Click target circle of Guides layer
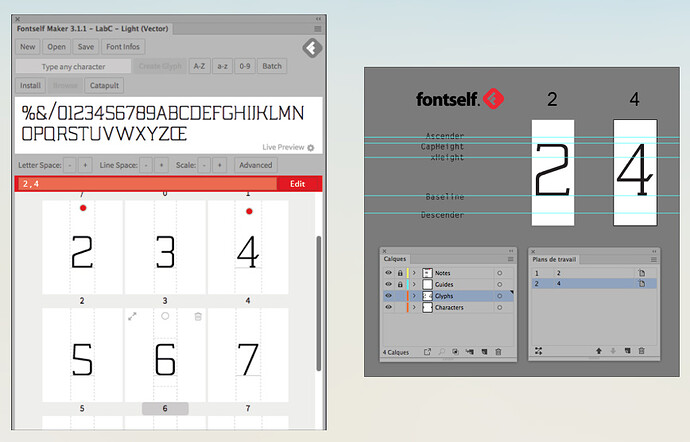Image resolution: width=690 pixels, height=442 pixels. tap(499, 284)
